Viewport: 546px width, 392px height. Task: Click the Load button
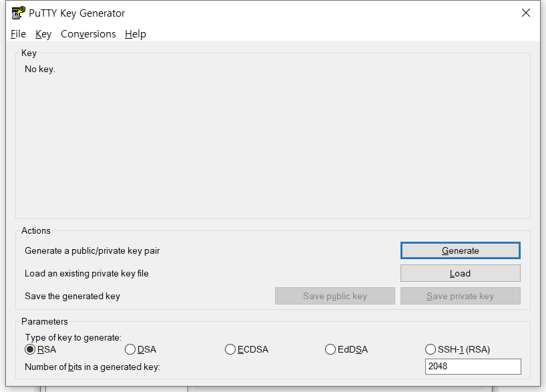tap(461, 273)
